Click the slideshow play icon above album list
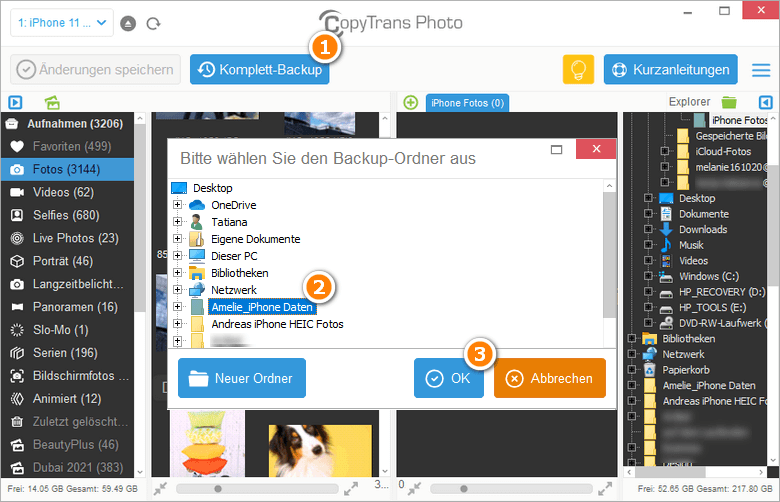The height and width of the screenshot is (502, 780). (15, 102)
